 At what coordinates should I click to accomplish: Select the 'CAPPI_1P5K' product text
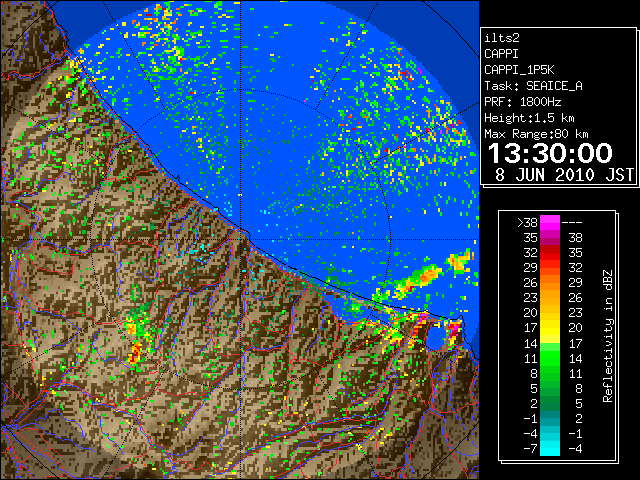[519, 70]
